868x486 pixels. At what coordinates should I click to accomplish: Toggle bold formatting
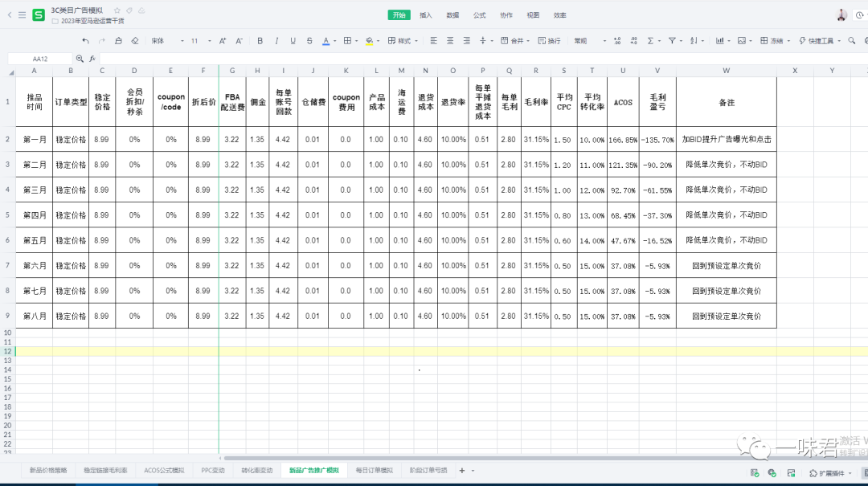260,41
